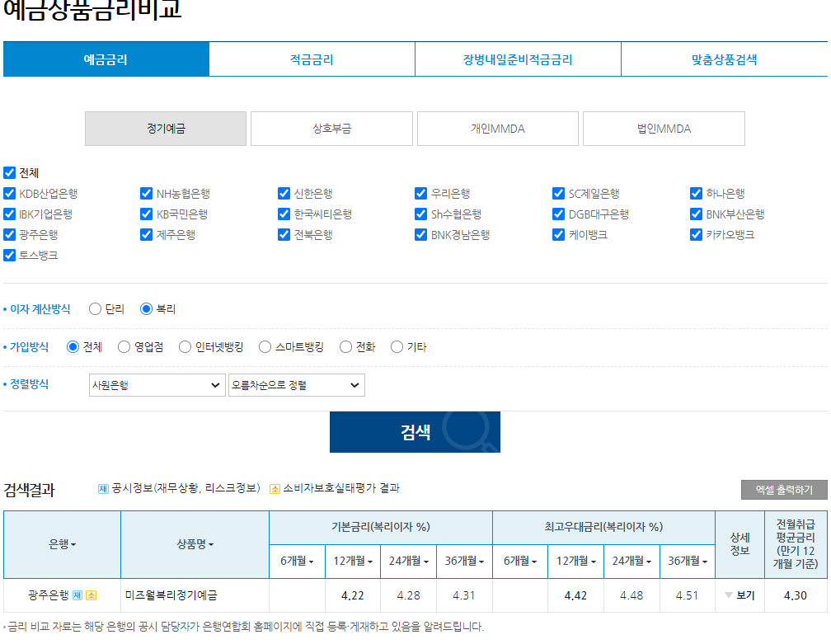Toggle the BNK경남은행 checkbox
Viewport: 831px width, 644px height.
coord(420,235)
